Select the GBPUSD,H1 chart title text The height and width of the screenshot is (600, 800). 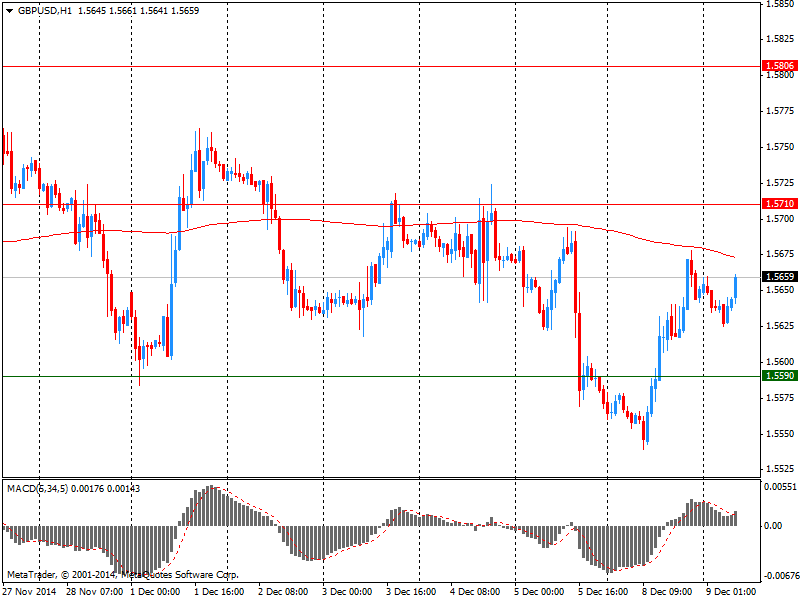click(x=45, y=11)
